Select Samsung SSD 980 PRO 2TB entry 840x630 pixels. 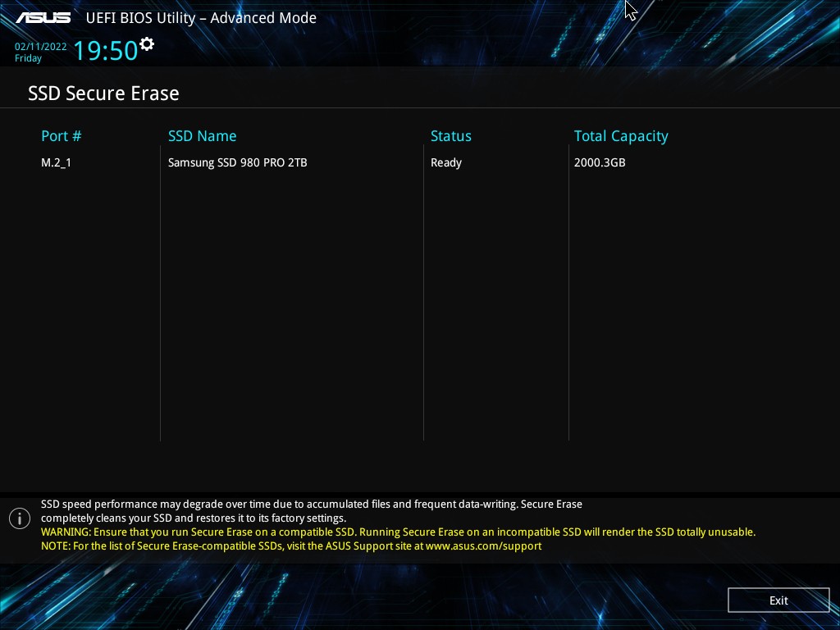(x=237, y=162)
